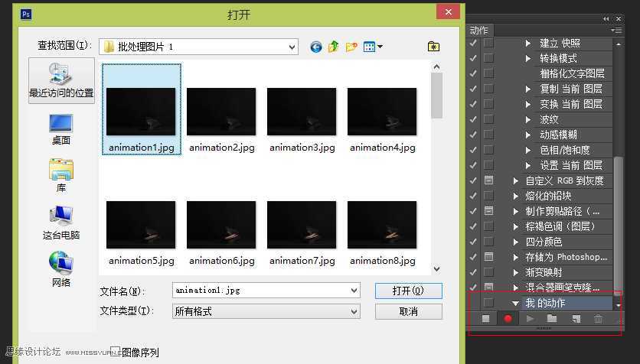Open the 文件类型 format dropdown

point(354,312)
